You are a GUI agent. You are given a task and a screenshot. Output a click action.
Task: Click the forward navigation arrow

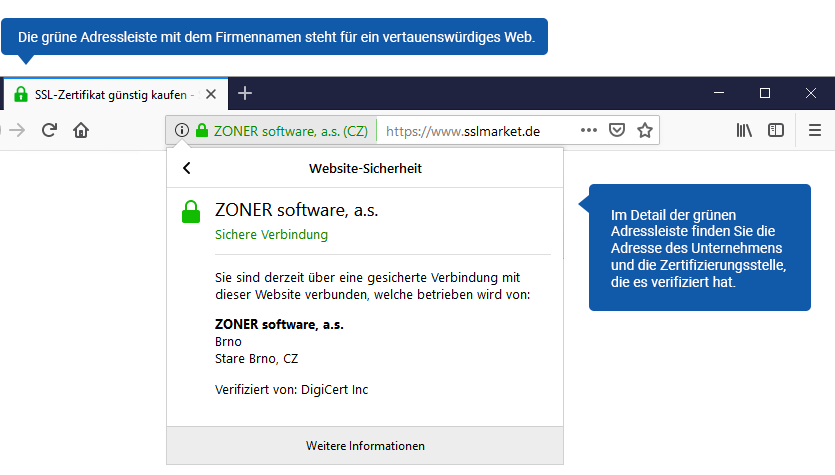pyautogui.click(x=17, y=130)
